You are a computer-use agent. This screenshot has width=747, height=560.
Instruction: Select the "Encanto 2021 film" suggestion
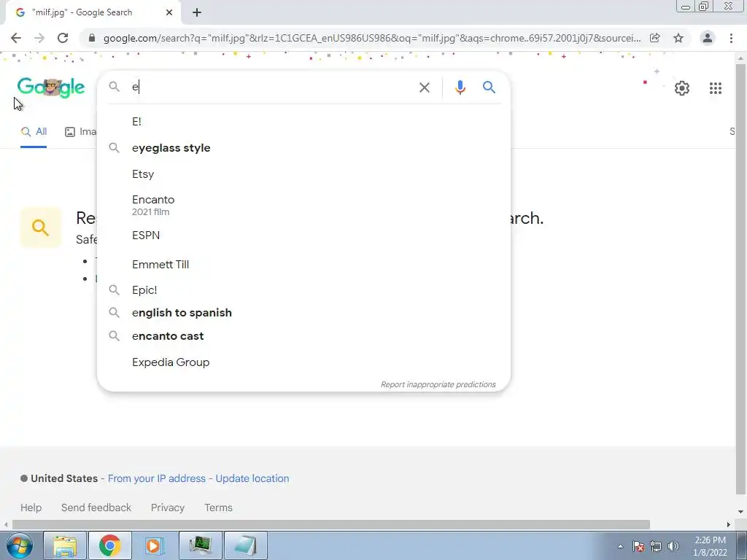[x=303, y=205]
